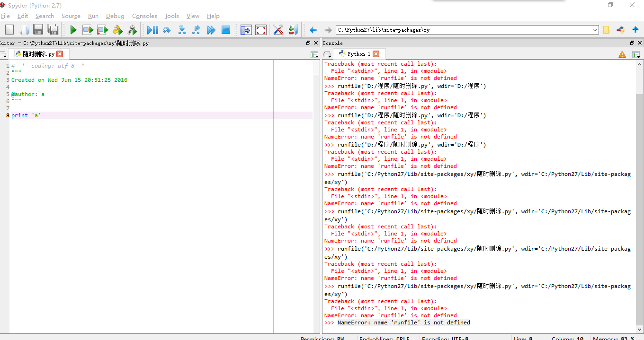Switch to the Python 1 console tab
644x340 pixels.
[358, 53]
